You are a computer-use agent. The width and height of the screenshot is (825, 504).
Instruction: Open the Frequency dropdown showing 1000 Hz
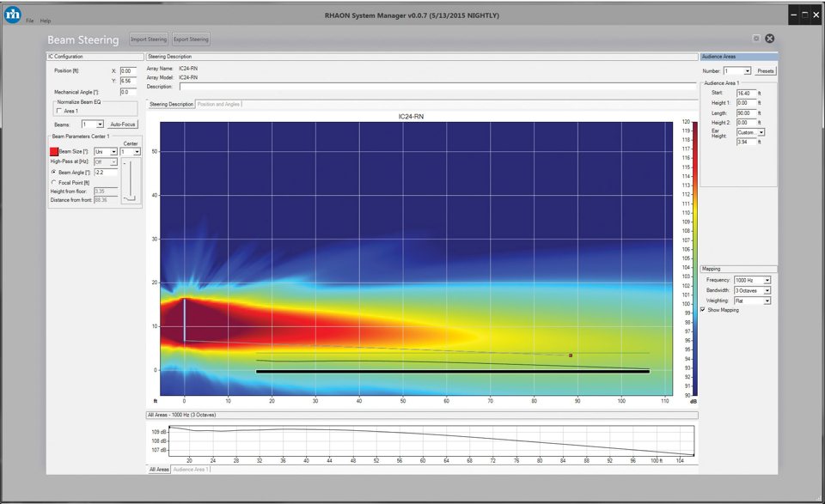click(x=753, y=281)
